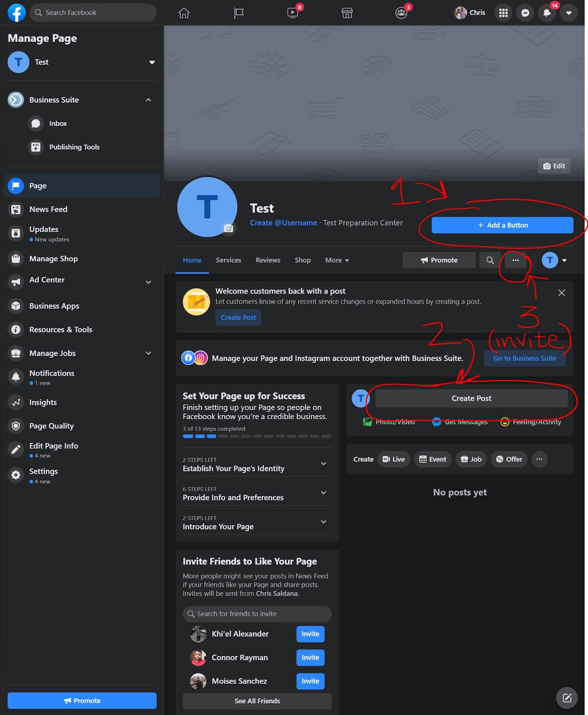Open the account dropdown arrow in top bar
The width and height of the screenshot is (588, 715).
click(x=569, y=13)
